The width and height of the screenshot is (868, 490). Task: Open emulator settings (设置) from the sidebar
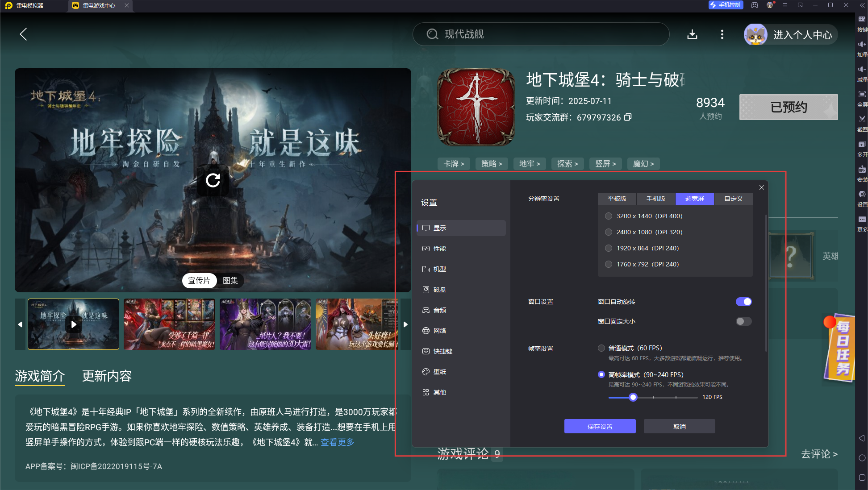coord(862,198)
